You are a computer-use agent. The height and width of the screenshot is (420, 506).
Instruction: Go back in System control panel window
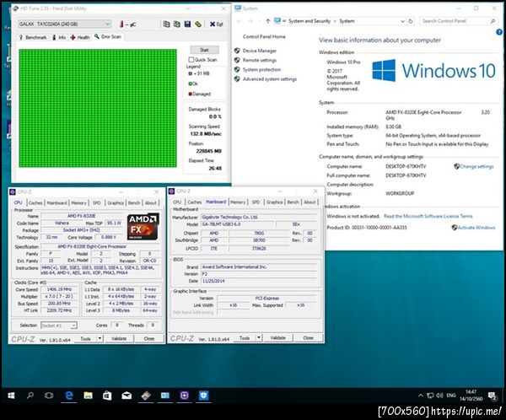pyautogui.click(x=239, y=21)
